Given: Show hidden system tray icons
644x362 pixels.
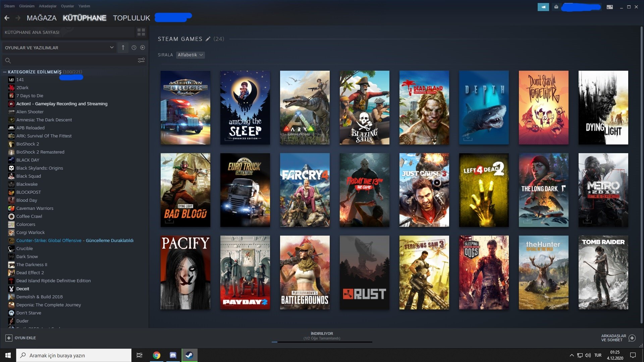Looking at the screenshot, I should (x=572, y=355).
